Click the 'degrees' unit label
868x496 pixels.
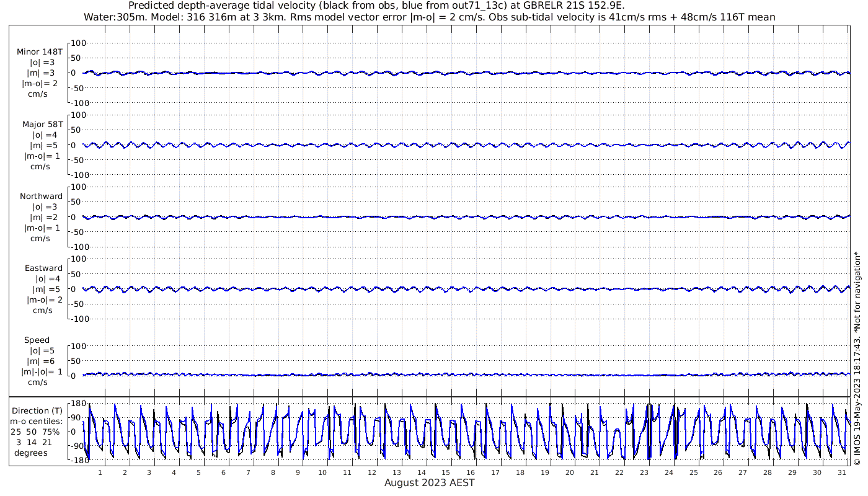point(31,453)
